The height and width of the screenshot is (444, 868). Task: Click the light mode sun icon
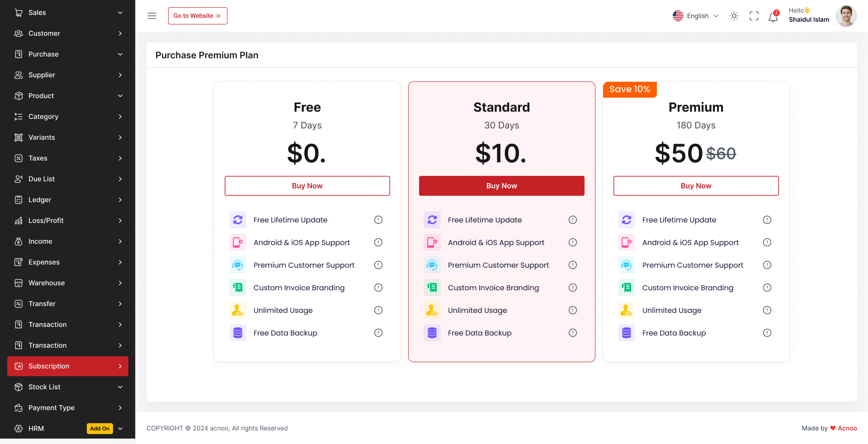(734, 16)
